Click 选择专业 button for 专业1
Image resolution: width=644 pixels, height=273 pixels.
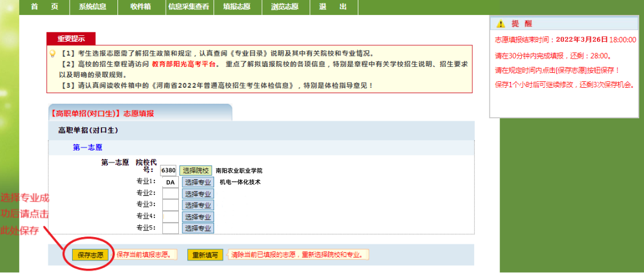pos(198,182)
